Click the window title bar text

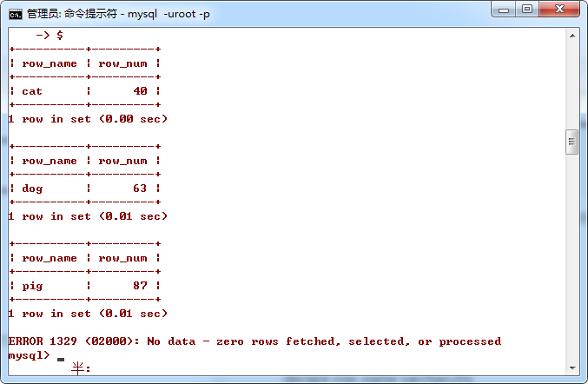click(x=118, y=14)
